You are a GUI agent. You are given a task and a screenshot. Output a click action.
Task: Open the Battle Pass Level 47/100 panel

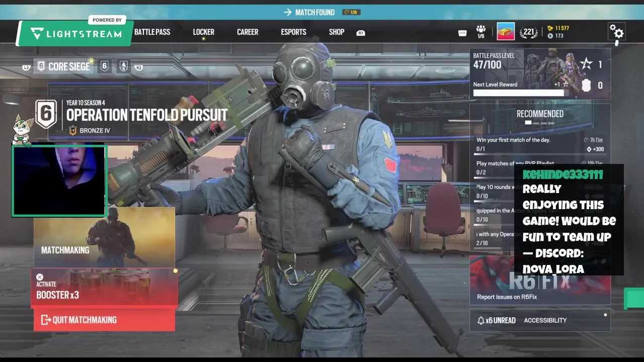coord(540,73)
